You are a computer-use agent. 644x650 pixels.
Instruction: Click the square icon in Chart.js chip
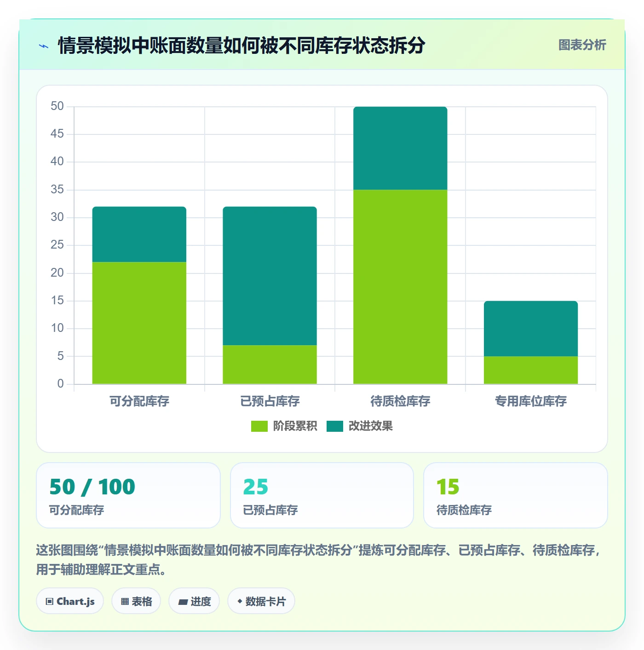click(50, 602)
